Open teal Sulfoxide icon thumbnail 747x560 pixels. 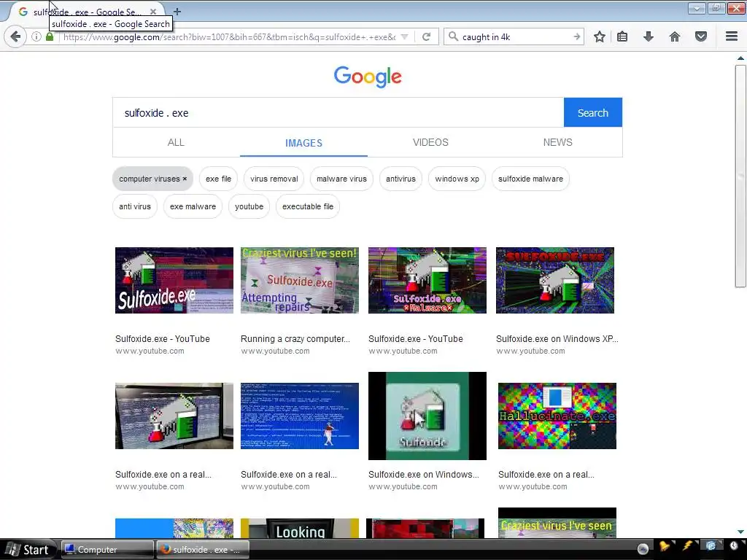tap(427, 416)
